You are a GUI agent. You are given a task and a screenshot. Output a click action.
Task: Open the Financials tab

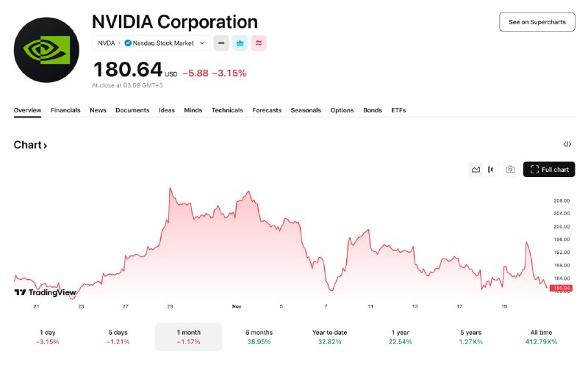[x=65, y=110]
